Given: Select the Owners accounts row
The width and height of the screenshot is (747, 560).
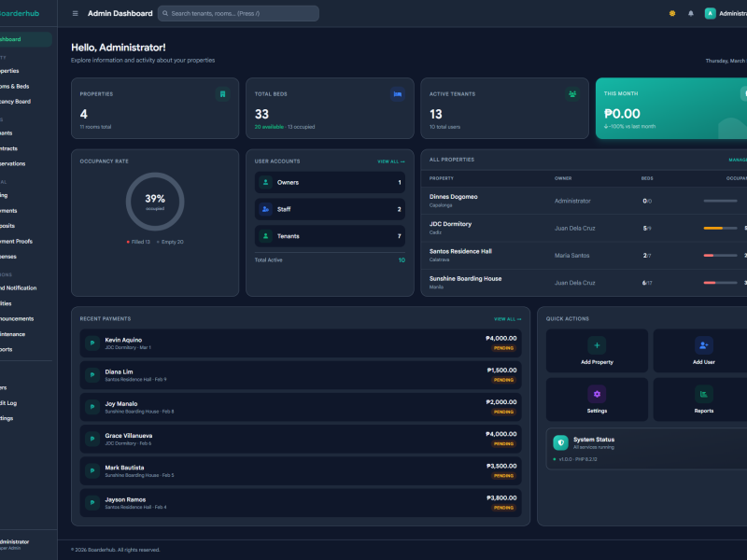Looking at the screenshot, I should tap(330, 182).
